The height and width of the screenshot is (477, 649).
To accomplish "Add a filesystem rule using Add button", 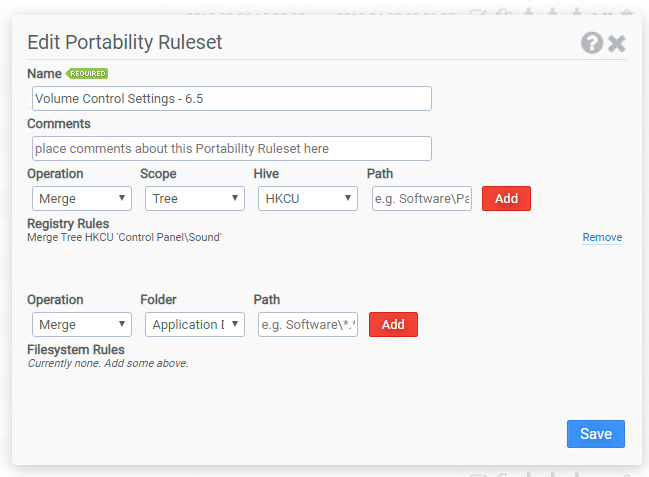I will coord(393,325).
